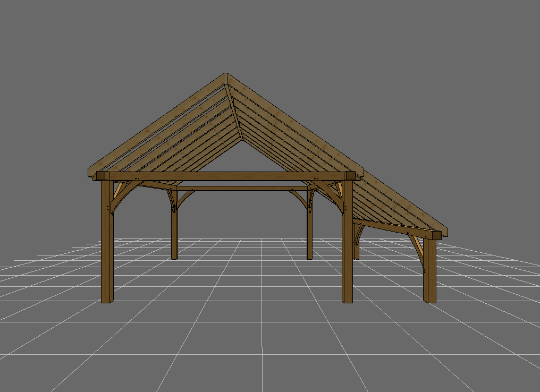The image size is (540, 392).
Task: Select the left end of front tie beam
Action: (101, 176)
